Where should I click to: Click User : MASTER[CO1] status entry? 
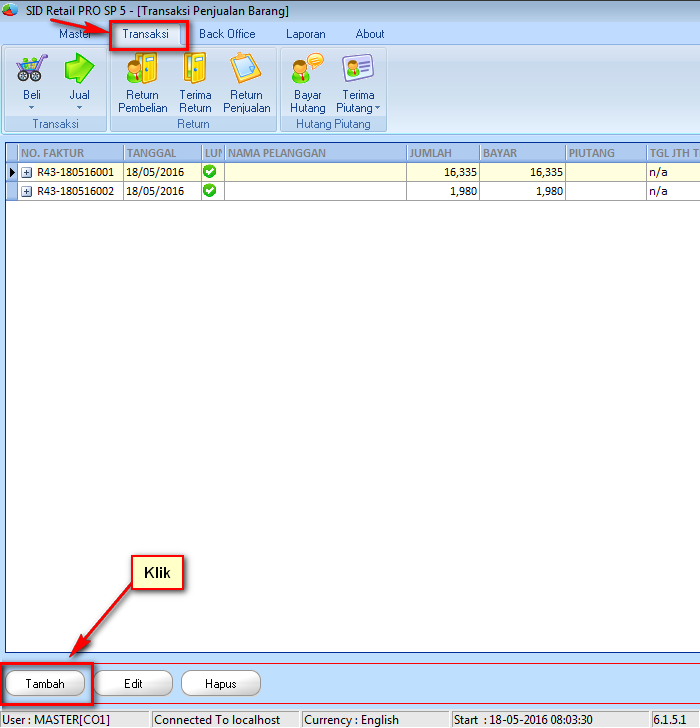coord(75,720)
